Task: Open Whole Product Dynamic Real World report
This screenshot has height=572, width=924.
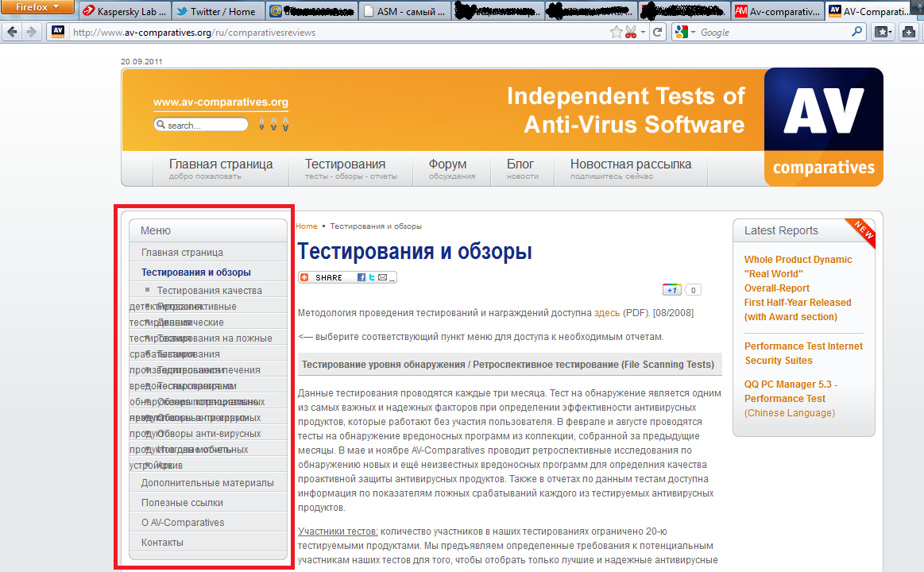Action: click(x=798, y=288)
